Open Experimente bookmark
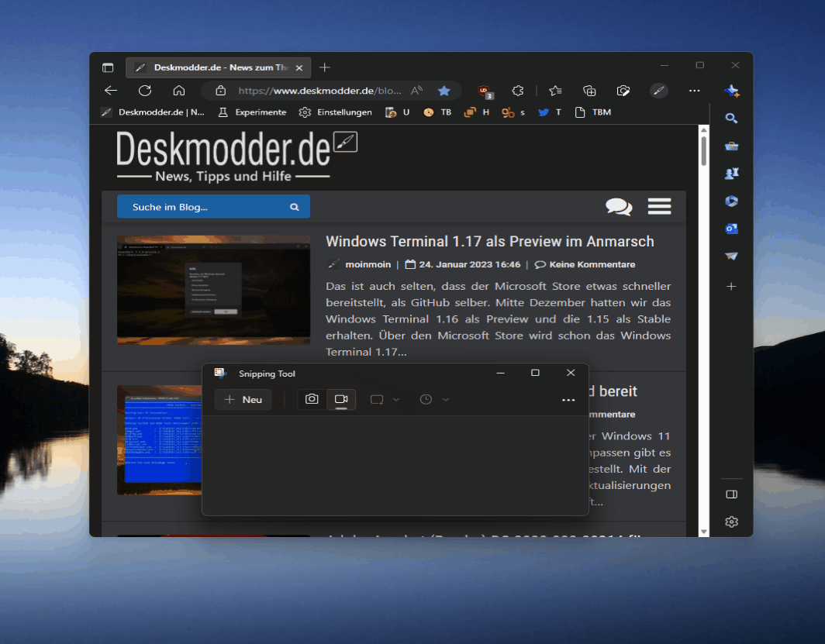825x644 pixels. 252,112
